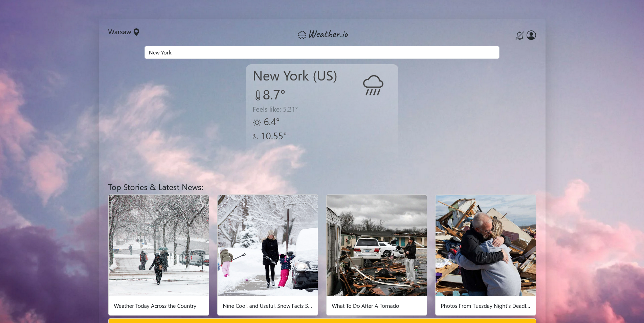The image size is (644, 323).
Task: Select the New York (US) city title
Action: [295, 76]
